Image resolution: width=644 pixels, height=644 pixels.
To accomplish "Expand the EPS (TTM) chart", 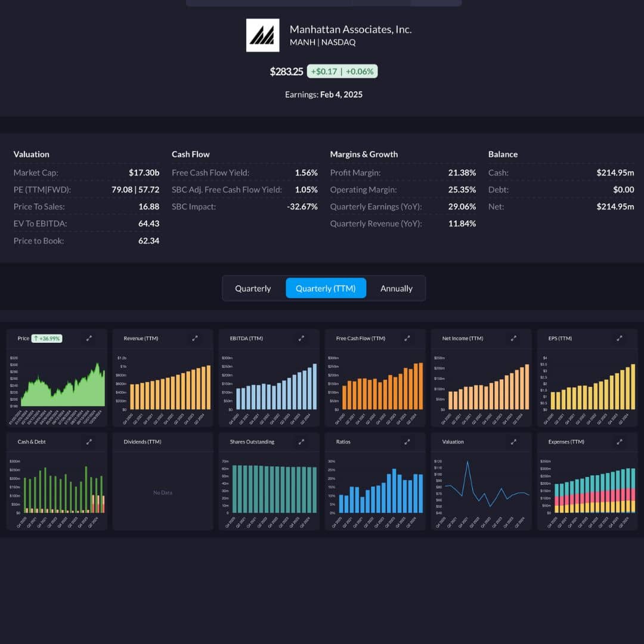I will pos(620,339).
